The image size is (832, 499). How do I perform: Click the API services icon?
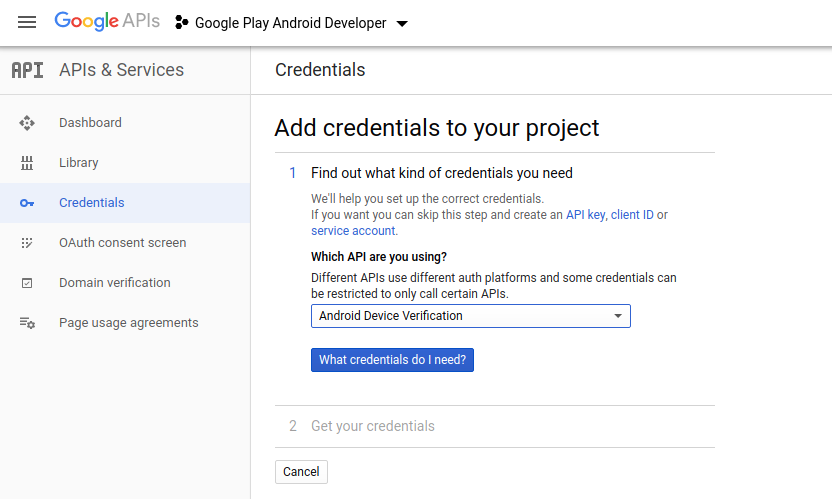(x=27, y=70)
